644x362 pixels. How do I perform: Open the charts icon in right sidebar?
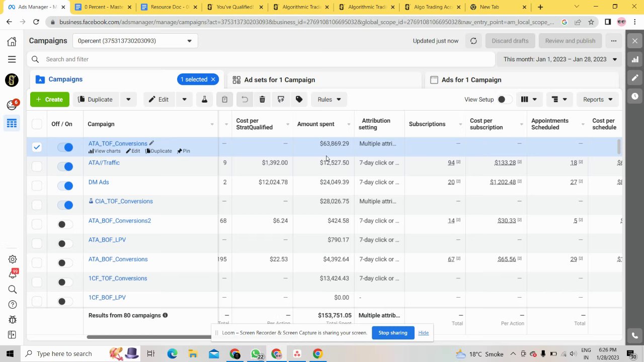coord(635,59)
